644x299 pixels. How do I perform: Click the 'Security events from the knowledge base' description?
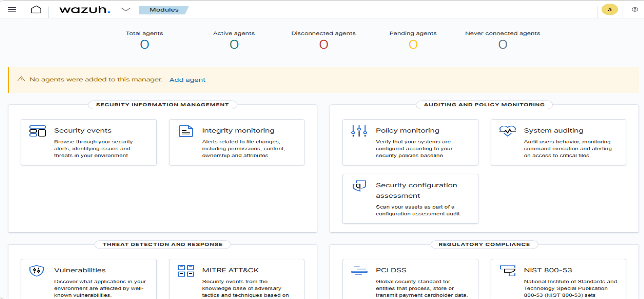(x=245, y=289)
